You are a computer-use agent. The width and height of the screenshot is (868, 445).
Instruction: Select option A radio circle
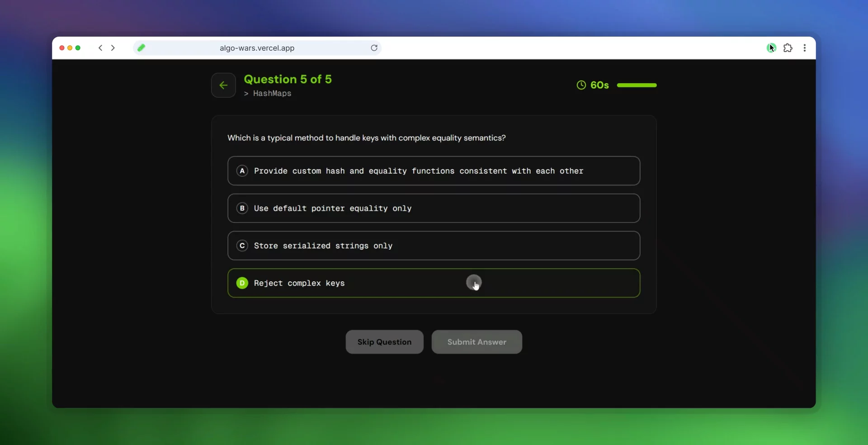[242, 171]
